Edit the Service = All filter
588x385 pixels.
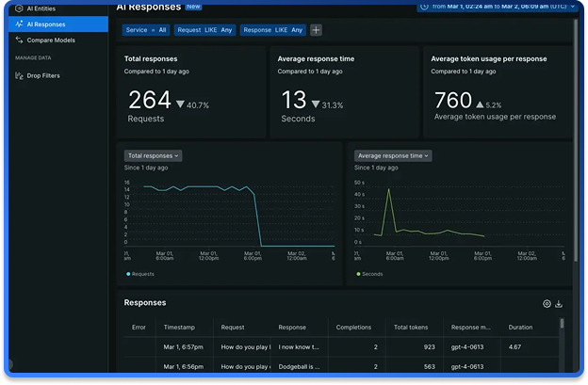pos(146,30)
